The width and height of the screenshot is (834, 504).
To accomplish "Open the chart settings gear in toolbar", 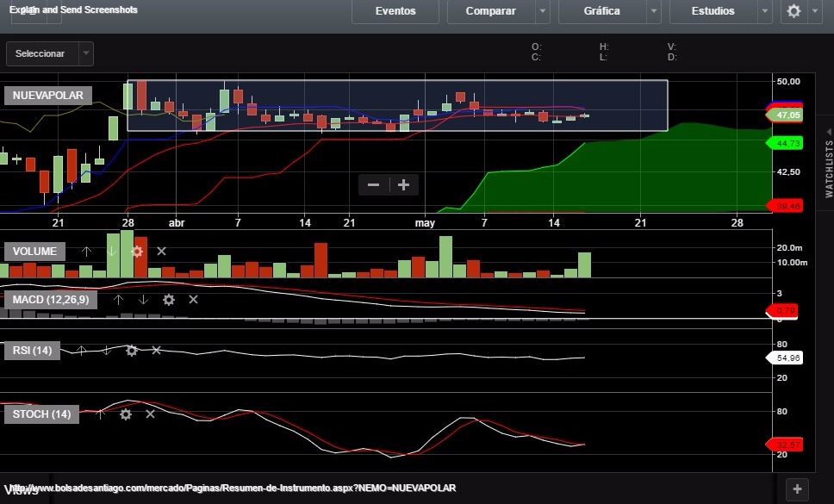I will (x=794, y=11).
